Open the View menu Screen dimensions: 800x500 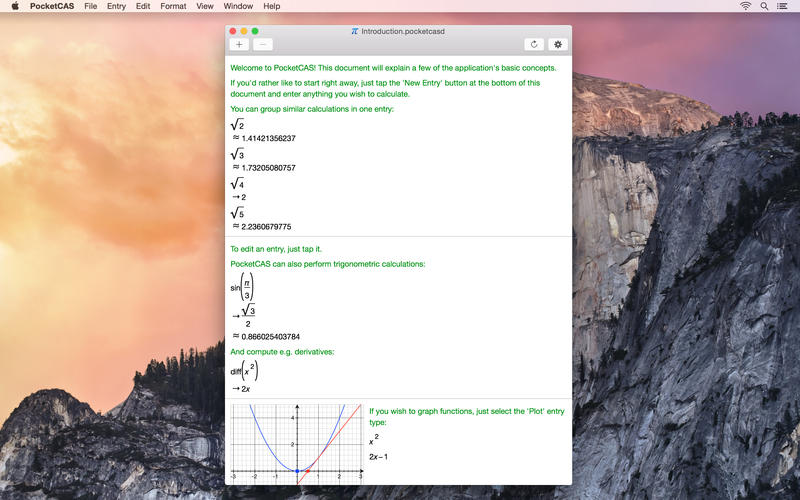tap(205, 6)
